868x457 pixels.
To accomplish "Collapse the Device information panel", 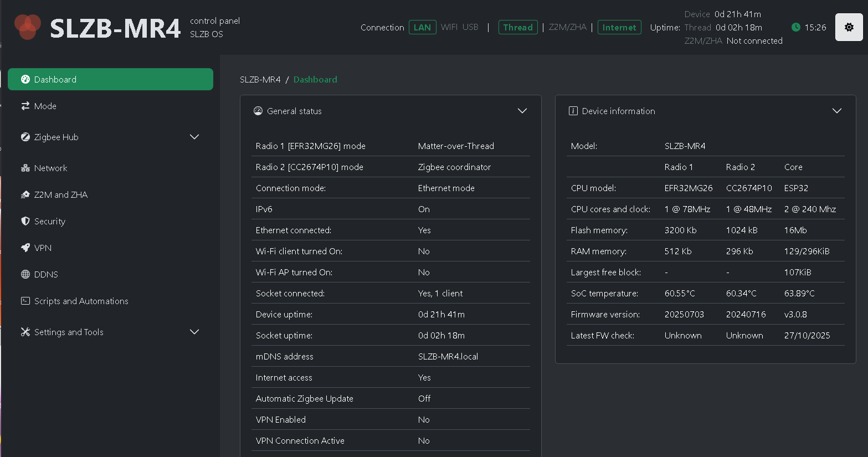I will coord(836,111).
